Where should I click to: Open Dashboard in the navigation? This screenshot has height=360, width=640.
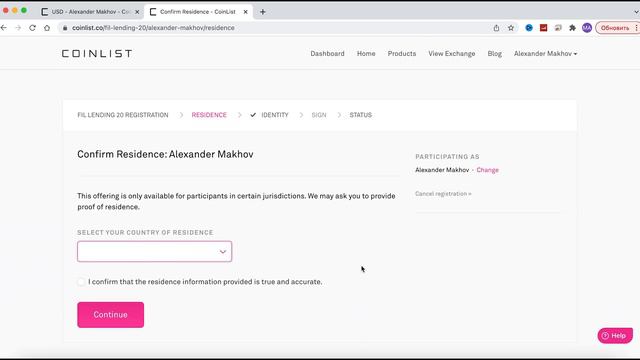[x=327, y=53]
